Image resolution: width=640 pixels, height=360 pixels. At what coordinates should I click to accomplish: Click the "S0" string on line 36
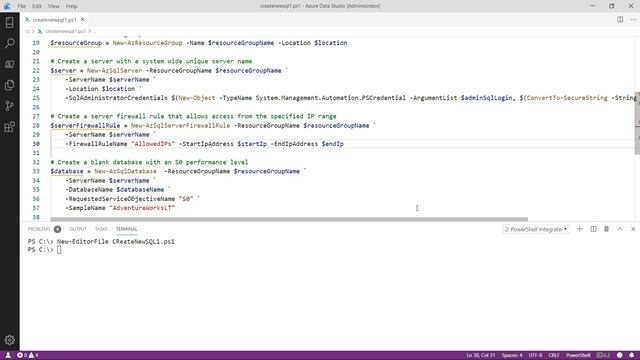click(186, 199)
